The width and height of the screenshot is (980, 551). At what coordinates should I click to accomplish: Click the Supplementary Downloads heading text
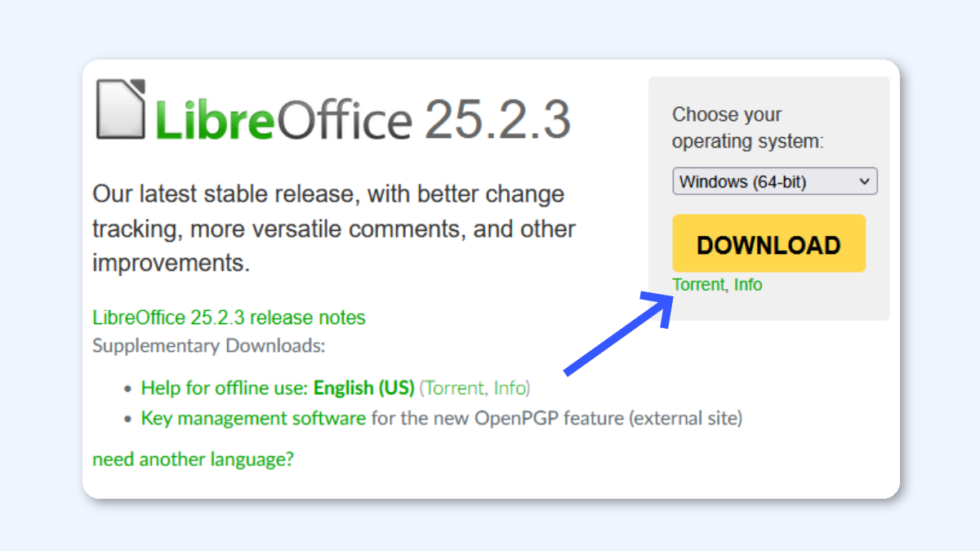click(209, 345)
